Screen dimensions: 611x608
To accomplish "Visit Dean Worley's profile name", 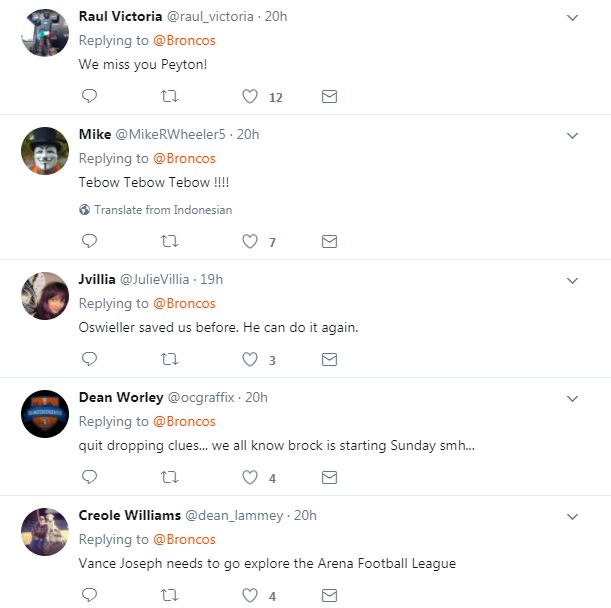I will [120, 397].
